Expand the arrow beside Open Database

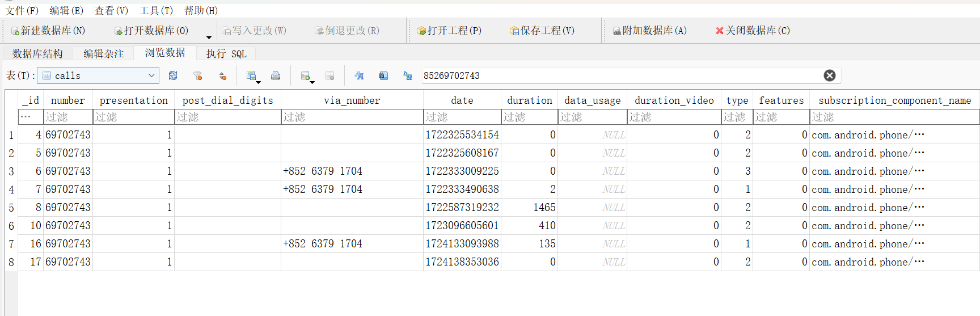tap(209, 37)
